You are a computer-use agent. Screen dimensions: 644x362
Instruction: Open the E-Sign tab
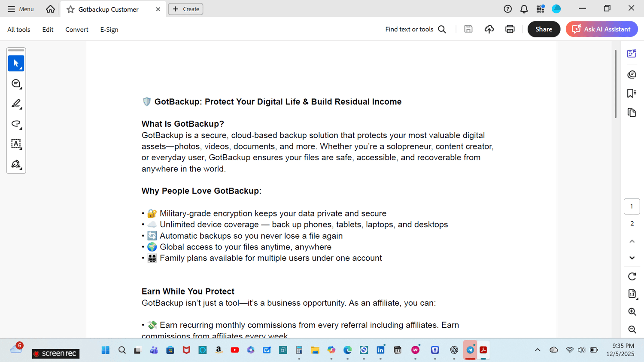(x=109, y=30)
